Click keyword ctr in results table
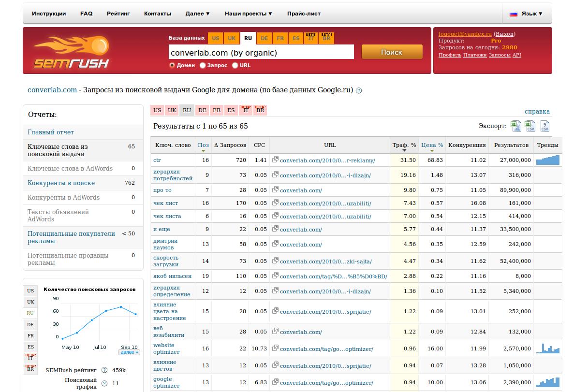Viewport: 588px width, 392px height. tap(157, 160)
